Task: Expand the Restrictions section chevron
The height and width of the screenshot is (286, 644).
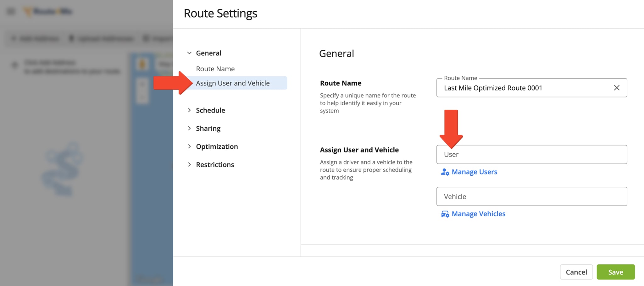Action: point(189,165)
